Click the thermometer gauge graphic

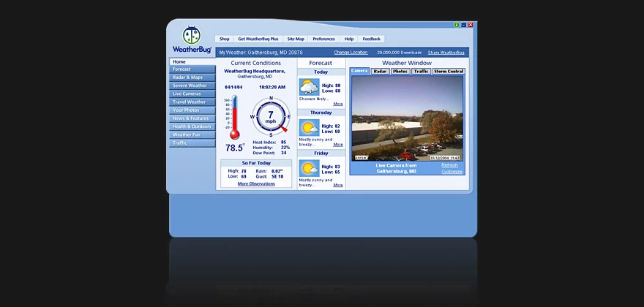[234, 118]
